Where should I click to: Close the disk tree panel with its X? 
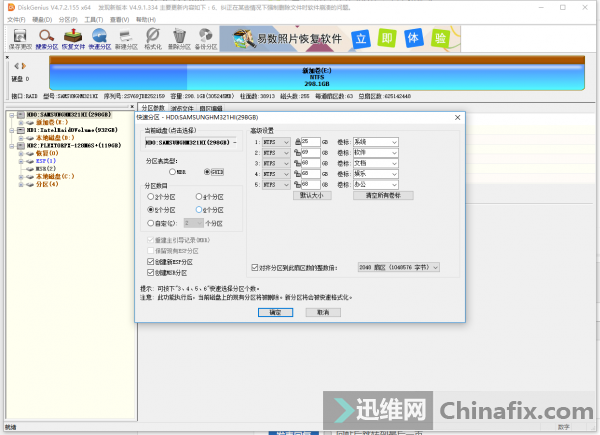click(x=132, y=107)
